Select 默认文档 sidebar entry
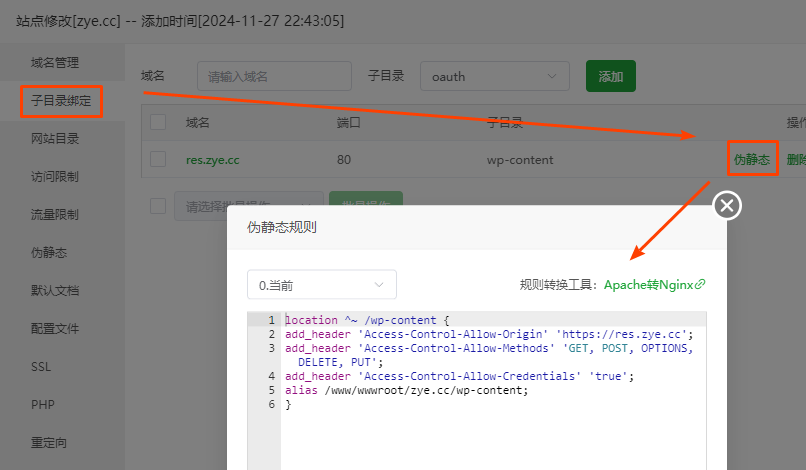This screenshot has width=806, height=470. [55, 291]
